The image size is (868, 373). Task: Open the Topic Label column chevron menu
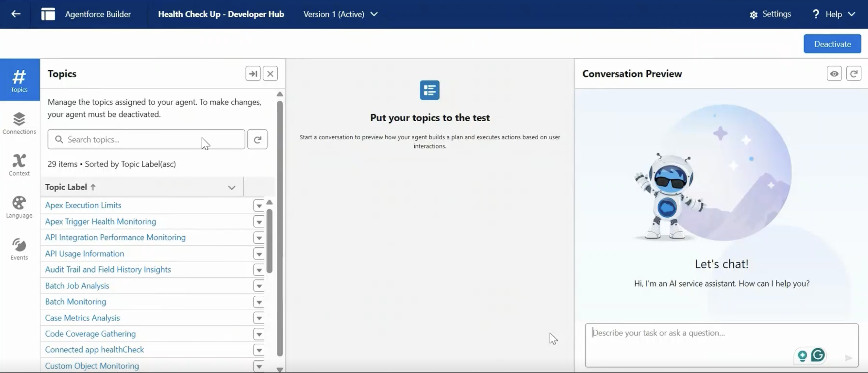click(231, 187)
